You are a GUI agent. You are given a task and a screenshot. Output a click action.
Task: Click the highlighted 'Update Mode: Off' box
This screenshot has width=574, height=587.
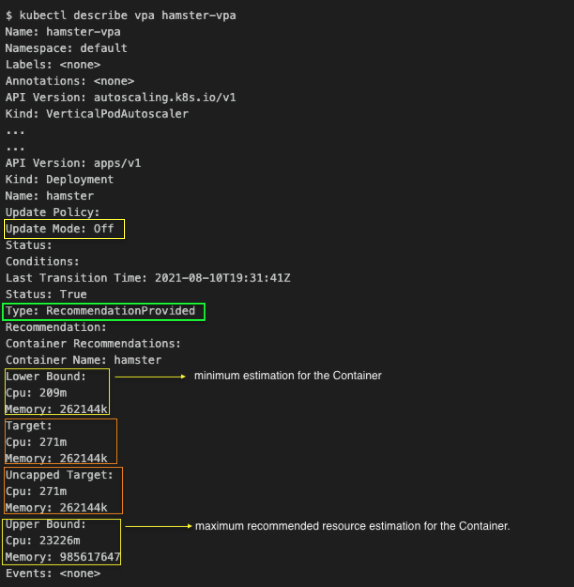[64, 229]
